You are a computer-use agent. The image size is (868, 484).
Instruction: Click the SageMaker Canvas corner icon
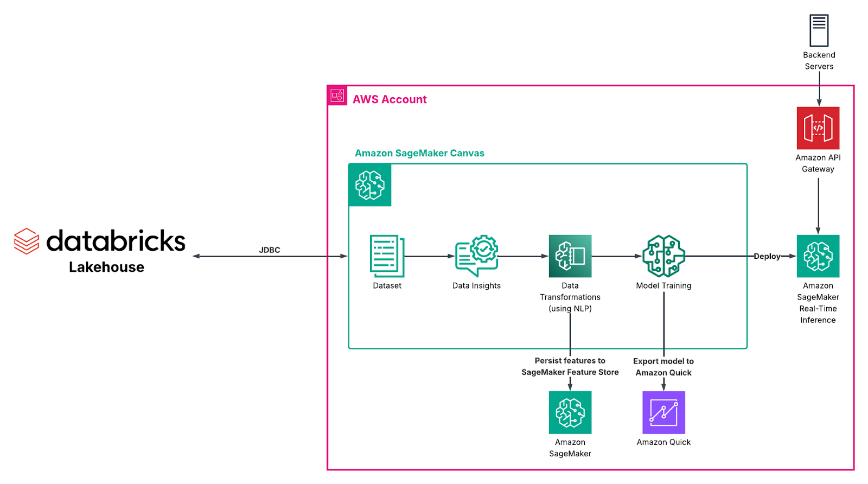pos(370,185)
